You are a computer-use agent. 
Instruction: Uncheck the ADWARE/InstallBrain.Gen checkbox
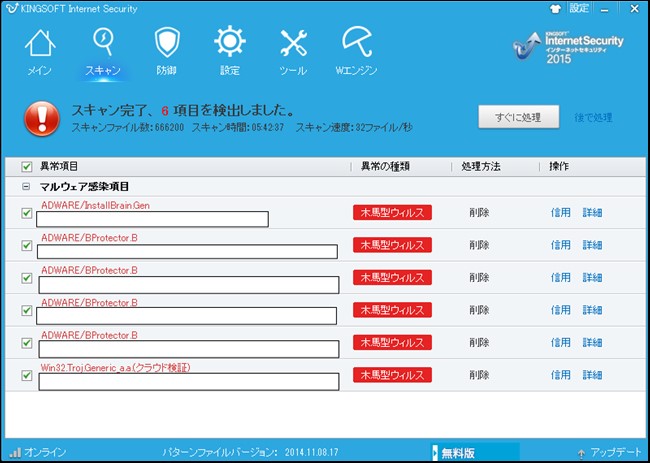click(27, 213)
